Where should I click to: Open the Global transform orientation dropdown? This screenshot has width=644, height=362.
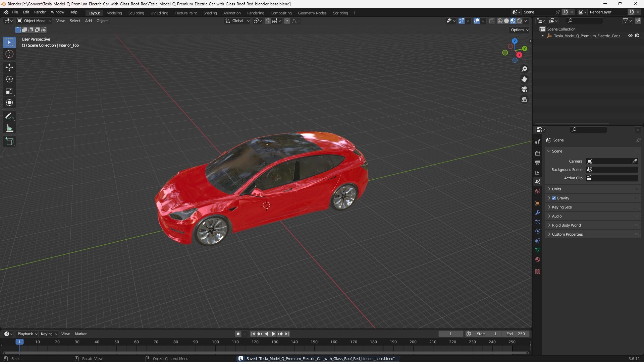coord(237,21)
